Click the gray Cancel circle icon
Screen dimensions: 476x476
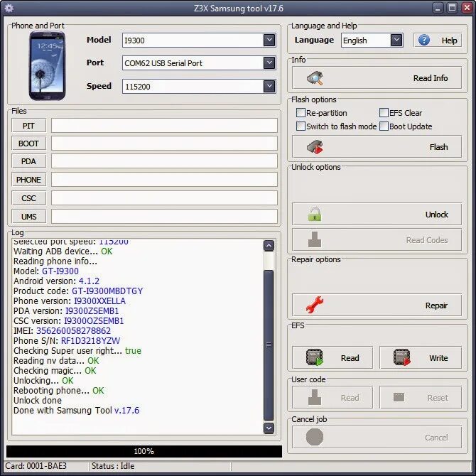click(x=315, y=437)
